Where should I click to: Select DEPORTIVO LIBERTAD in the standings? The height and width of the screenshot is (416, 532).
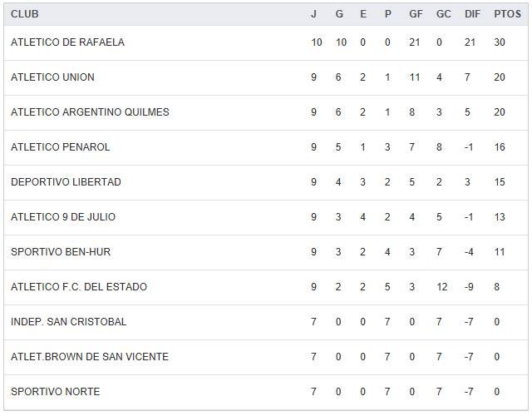66,182
